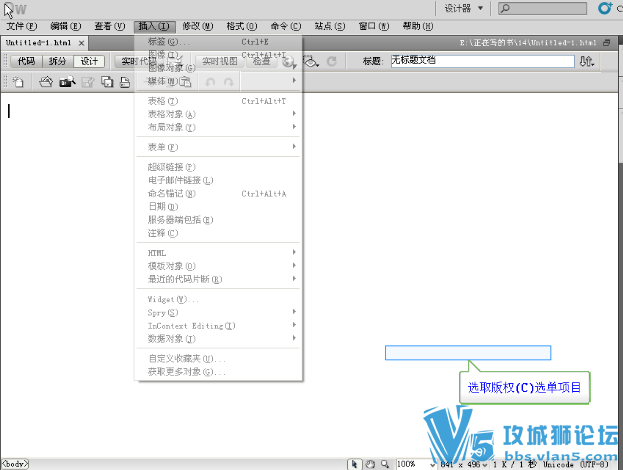The width and height of the screenshot is (623, 470).
Task: Choose the Hand tool in status bar
Action: (x=370, y=464)
